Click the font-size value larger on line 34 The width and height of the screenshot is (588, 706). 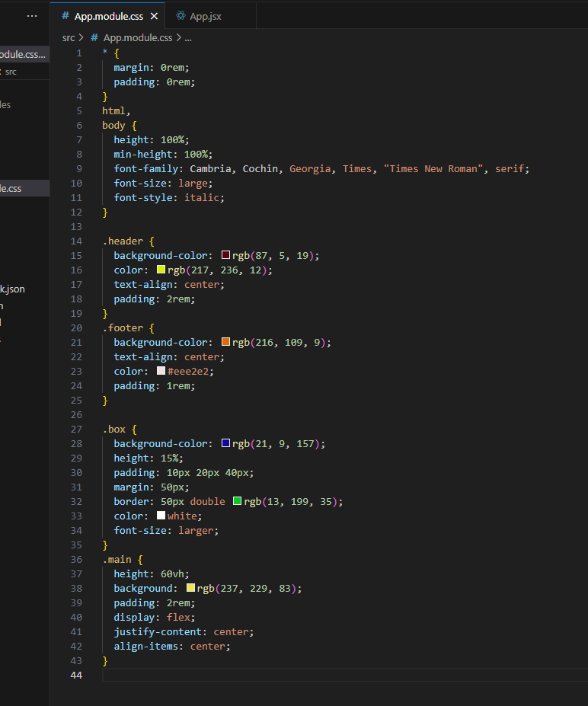click(196, 531)
